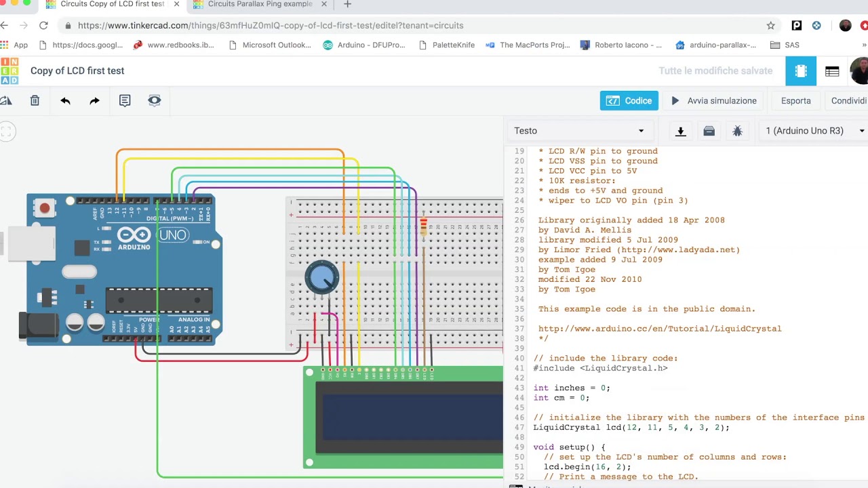Screen dimensions: 868x488
Task: Click the zoom-to-fit icon on canvas
Action: pyautogui.click(x=6, y=131)
